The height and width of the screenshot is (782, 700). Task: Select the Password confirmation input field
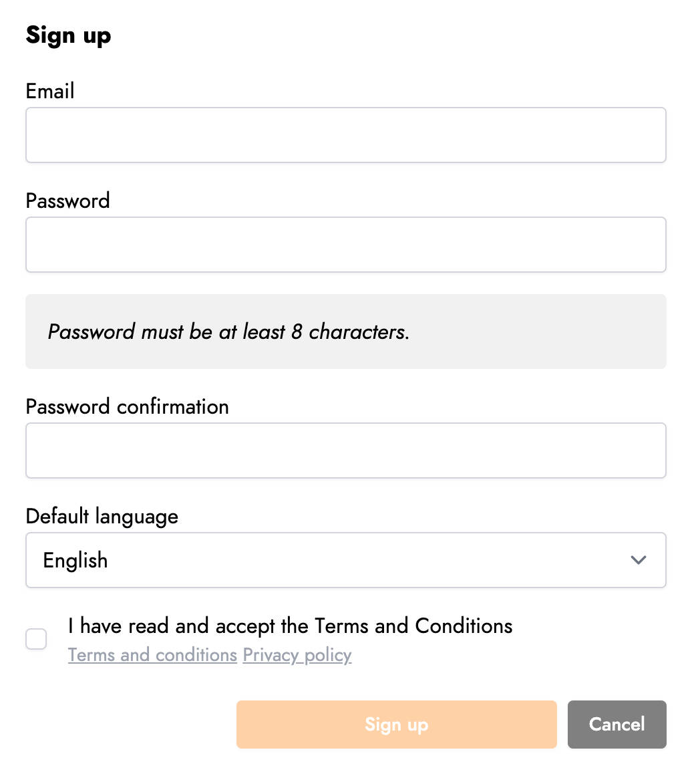(346, 450)
